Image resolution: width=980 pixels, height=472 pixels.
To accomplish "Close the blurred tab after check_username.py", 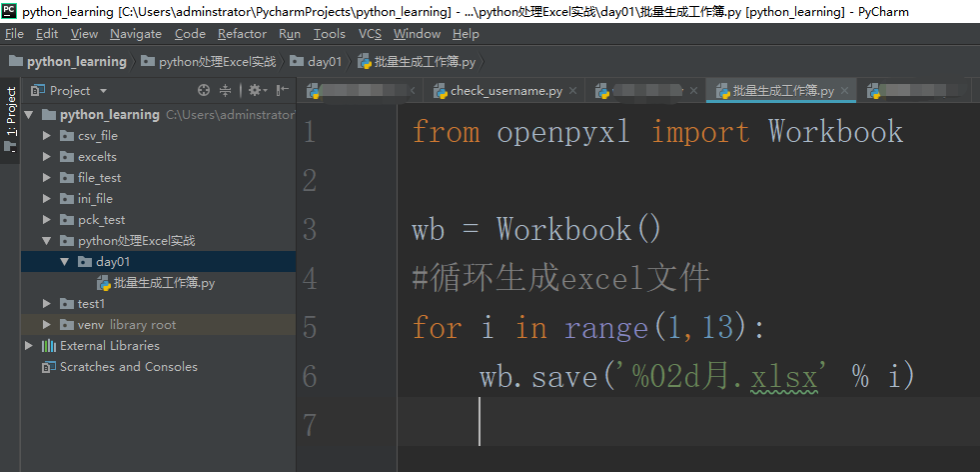I will 692,91.
